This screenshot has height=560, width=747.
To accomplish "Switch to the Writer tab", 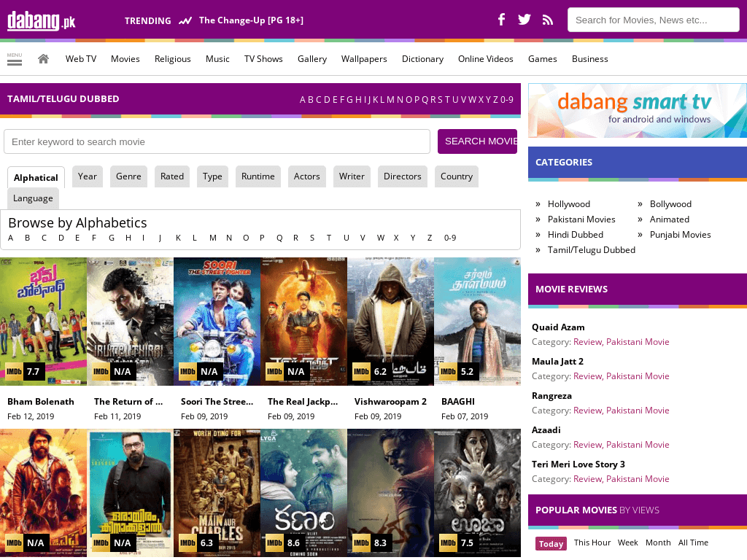I will point(352,176).
